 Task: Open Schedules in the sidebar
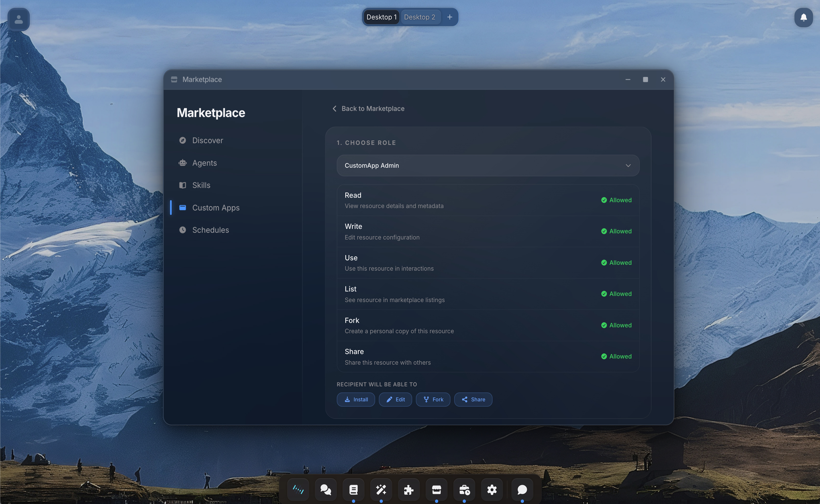tap(211, 230)
